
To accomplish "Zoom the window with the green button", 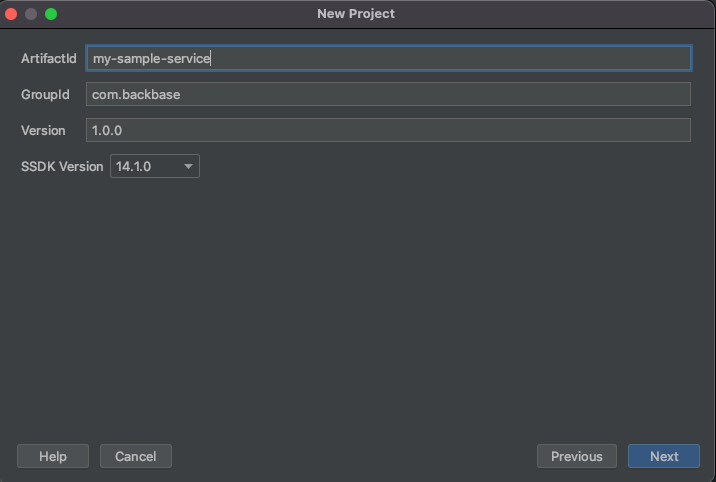I will pyautogui.click(x=51, y=14).
